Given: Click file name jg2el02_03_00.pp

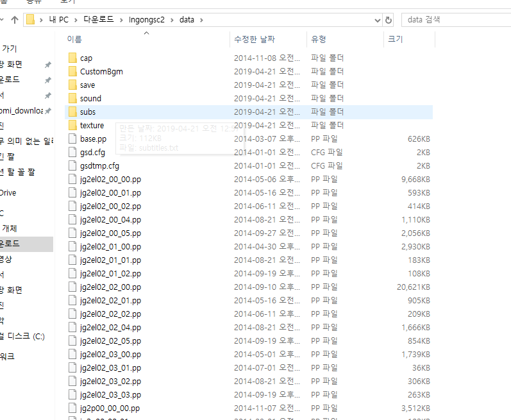Looking at the screenshot, I should tap(110, 355).
